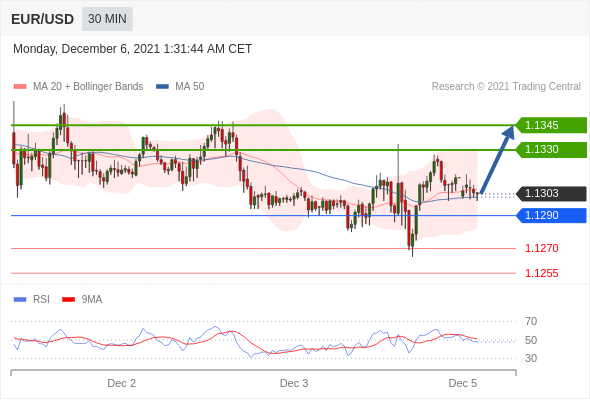Viewport: 590px width, 400px height.
Task: Click the Dec 2 date axis label
Action: pyautogui.click(x=122, y=383)
